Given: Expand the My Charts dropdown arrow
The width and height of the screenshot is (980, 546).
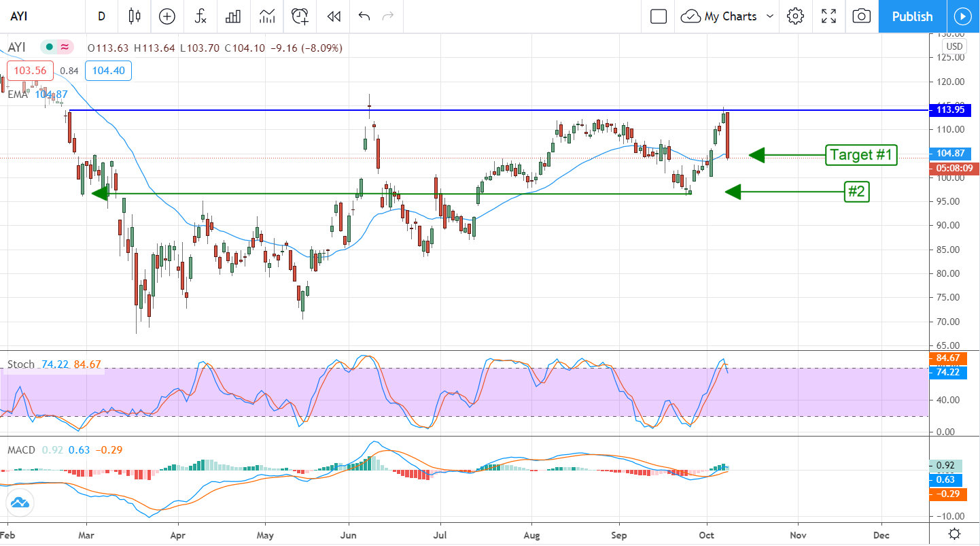Looking at the screenshot, I should 770,16.
